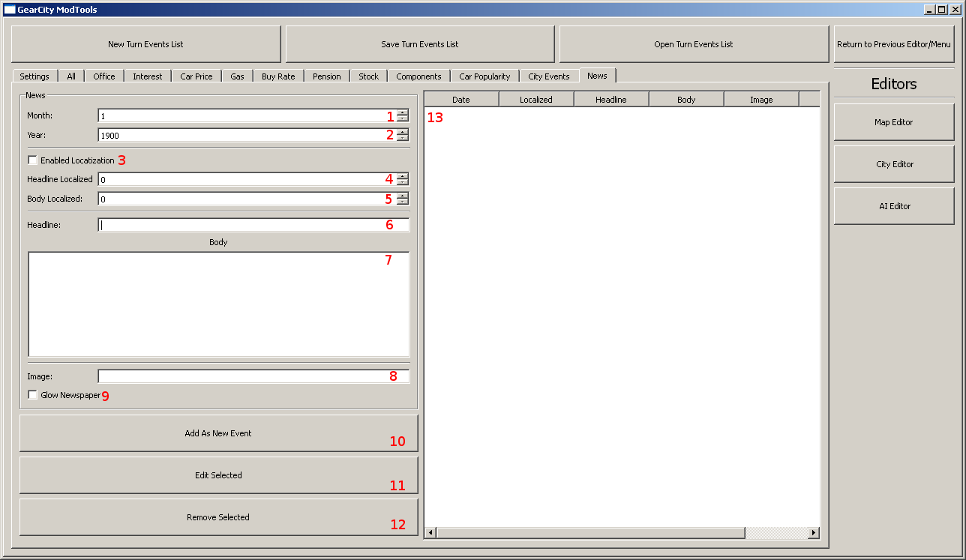The width and height of the screenshot is (966, 560).
Task: Click the Edit Selected button
Action: pos(218,475)
